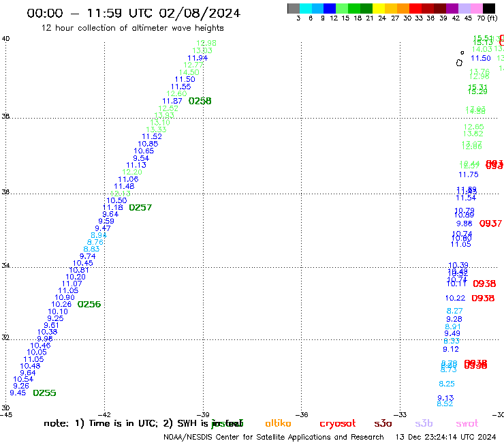This screenshot has width=504, height=443.
Task: Click wave height value 9.12
Action: (451, 350)
